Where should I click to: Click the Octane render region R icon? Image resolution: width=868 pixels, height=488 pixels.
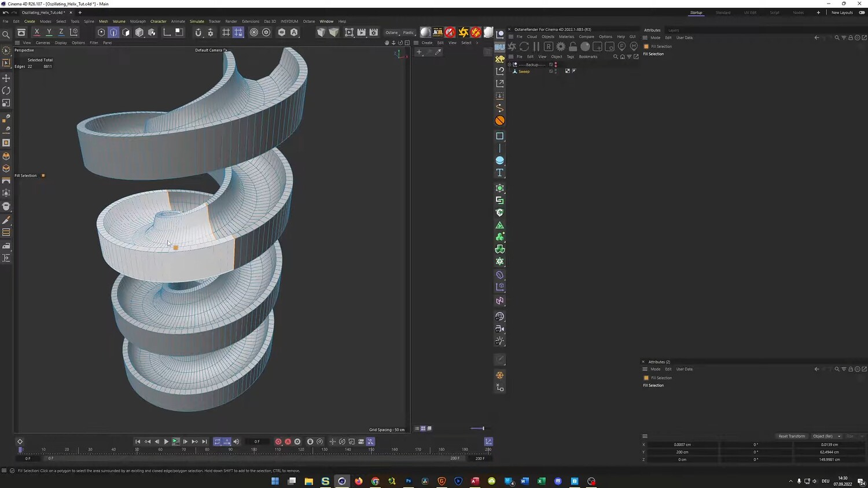pyautogui.click(x=549, y=46)
